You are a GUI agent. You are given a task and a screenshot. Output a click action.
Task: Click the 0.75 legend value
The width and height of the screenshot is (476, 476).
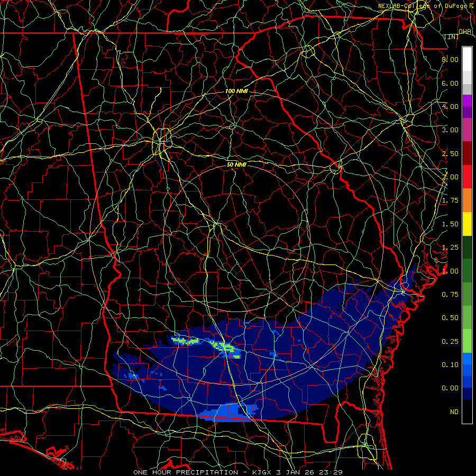tap(450, 295)
